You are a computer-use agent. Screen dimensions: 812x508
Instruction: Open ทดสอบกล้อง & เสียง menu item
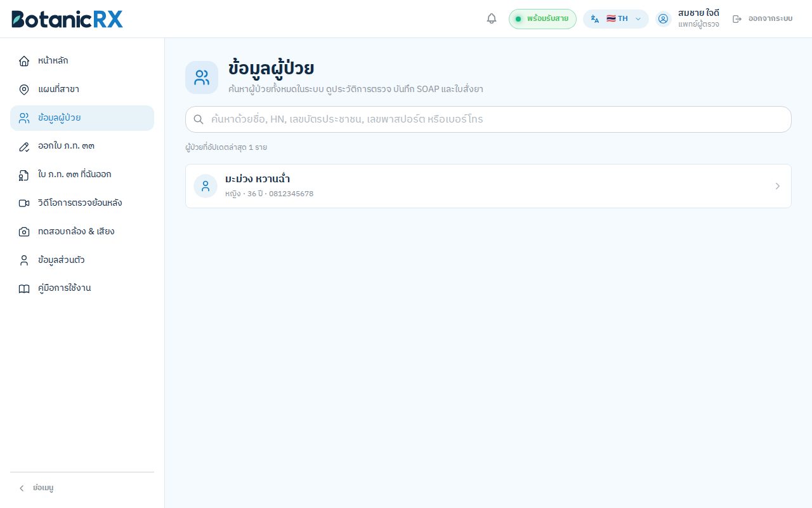(82, 232)
